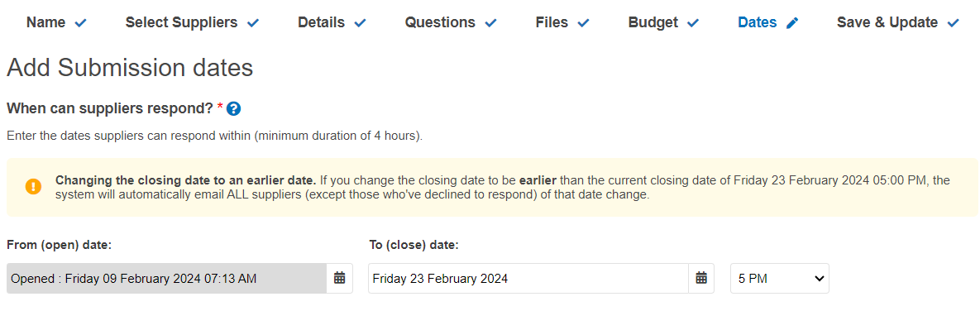Open the Budget step tab
Viewport: 980px width, 311px height.
pos(653,22)
